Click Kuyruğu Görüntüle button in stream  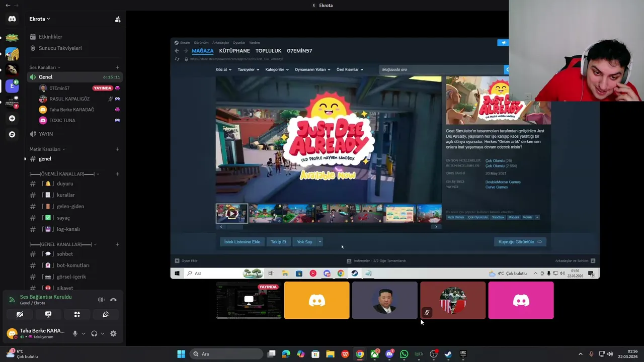pos(520,242)
